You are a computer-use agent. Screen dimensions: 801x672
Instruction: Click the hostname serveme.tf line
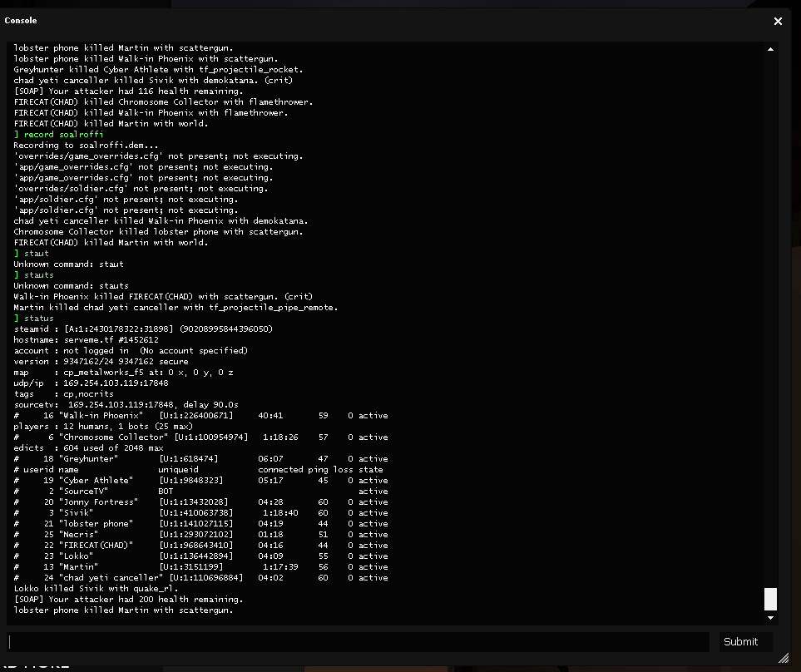(86, 339)
